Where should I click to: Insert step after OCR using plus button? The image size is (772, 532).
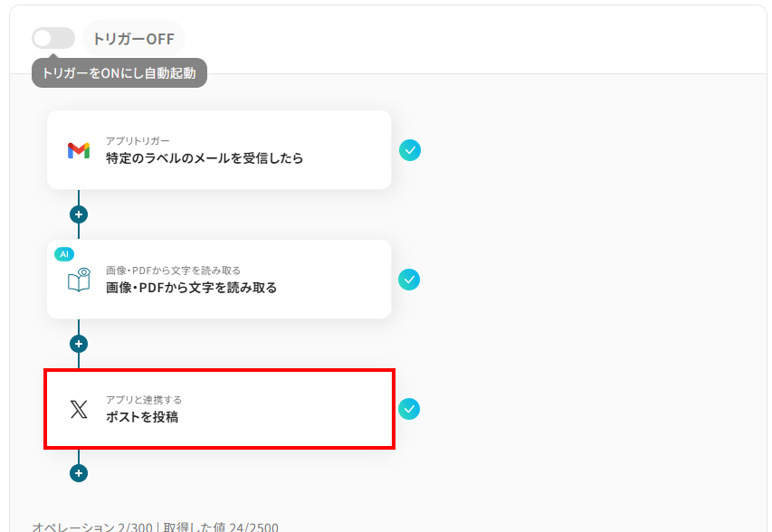pyautogui.click(x=79, y=344)
